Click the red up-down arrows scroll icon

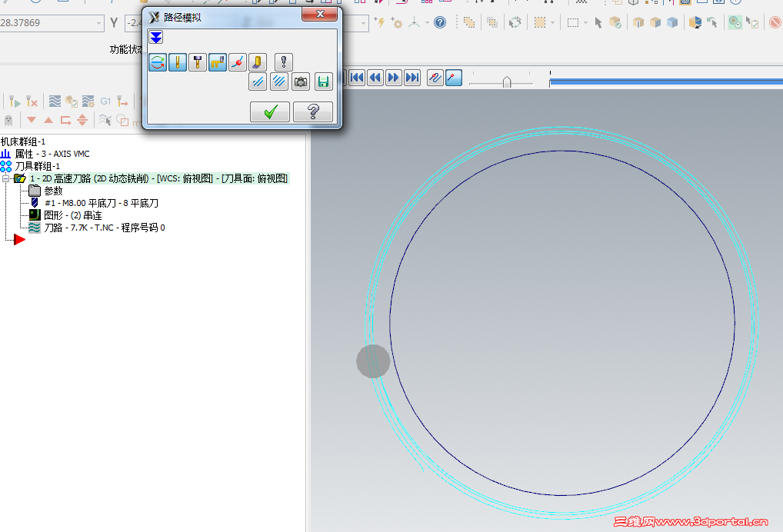[x=82, y=120]
